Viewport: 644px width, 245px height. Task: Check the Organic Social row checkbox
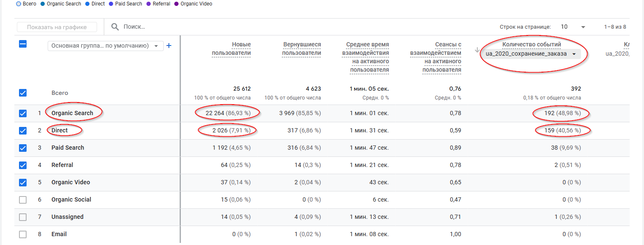(23, 200)
